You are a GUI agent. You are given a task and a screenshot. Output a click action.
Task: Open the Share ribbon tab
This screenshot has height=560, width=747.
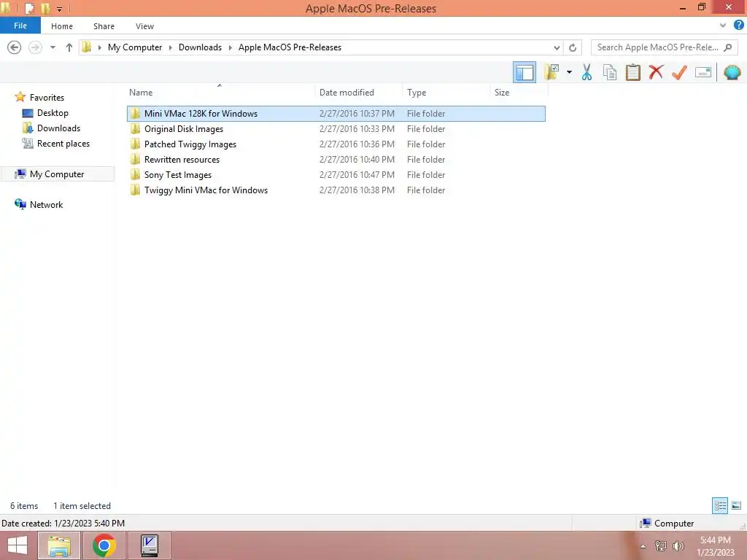pyautogui.click(x=104, y=26)
